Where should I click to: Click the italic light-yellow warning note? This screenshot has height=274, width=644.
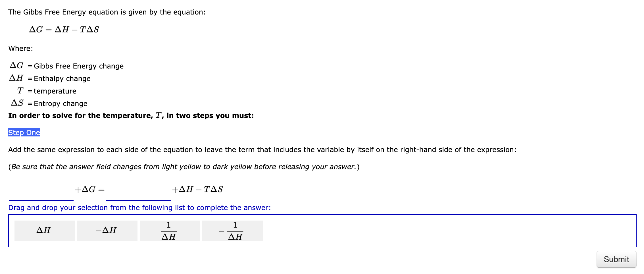coord(184,167)
